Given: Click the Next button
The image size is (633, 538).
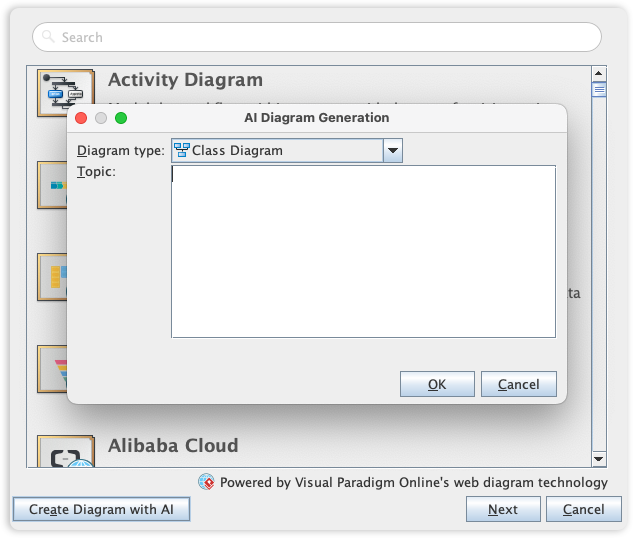Looking at the screenshot, I should pyautogui.click(x=502, y=509).
